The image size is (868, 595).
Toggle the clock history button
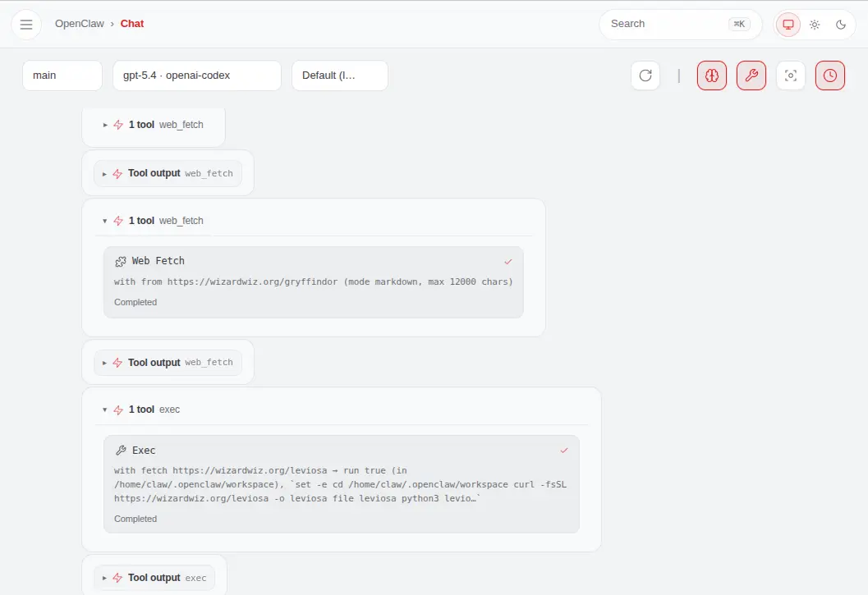830,76
